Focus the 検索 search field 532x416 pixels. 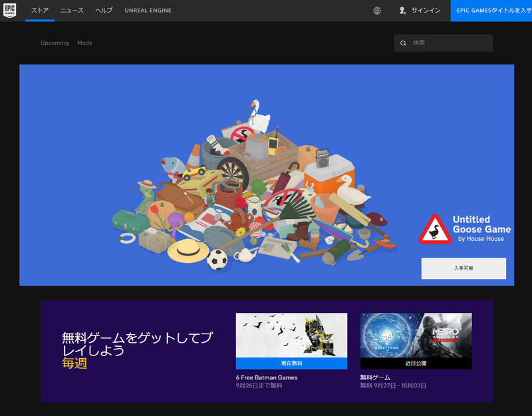coord(443,43)
